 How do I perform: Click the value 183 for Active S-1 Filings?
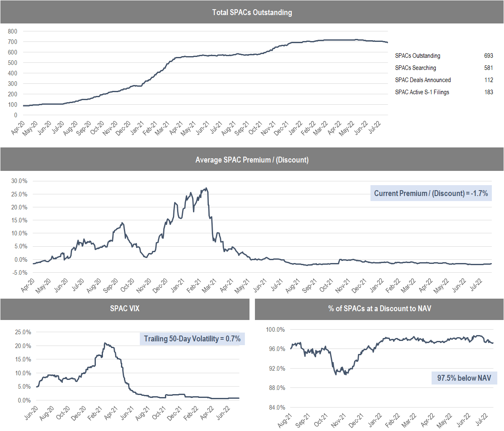(x=488, y=92)
